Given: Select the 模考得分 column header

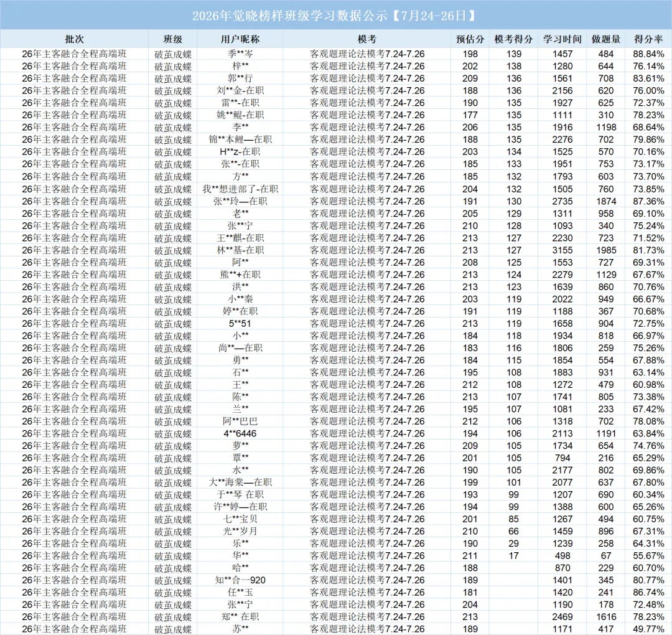Looking at the screenshot, I should 513,39.
